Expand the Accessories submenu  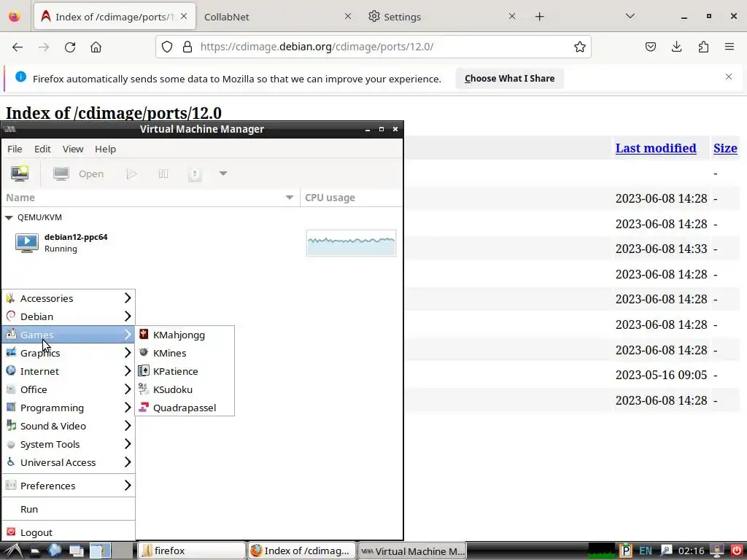point(69,298)
